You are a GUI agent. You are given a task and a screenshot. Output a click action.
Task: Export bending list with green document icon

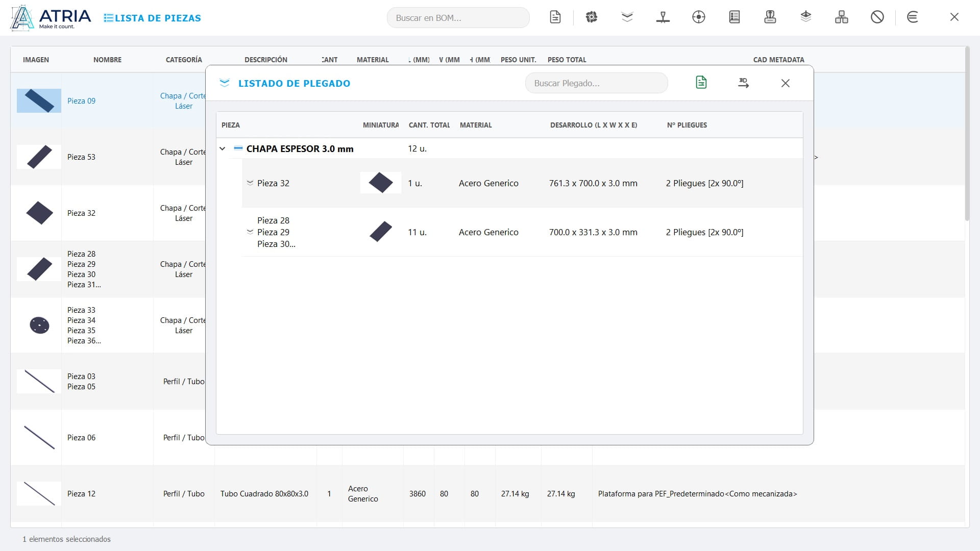point(701,82)
